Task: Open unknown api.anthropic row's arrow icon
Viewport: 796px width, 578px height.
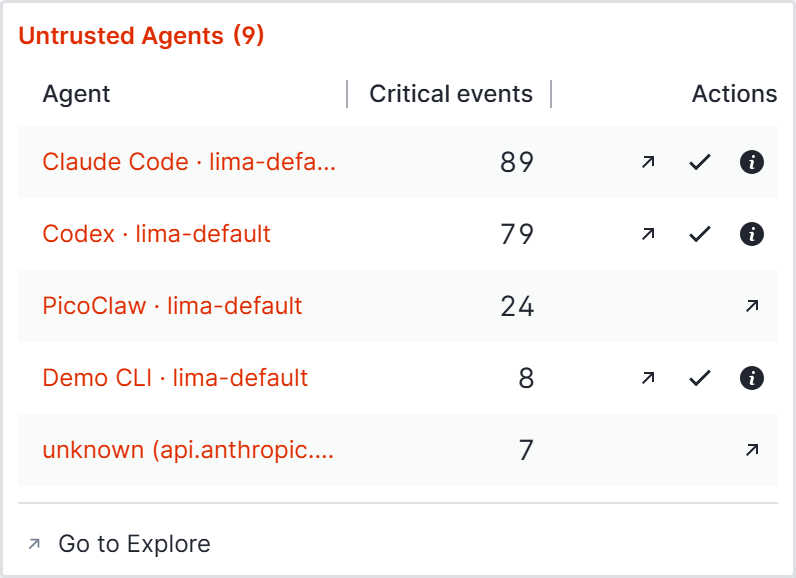Action: click(752, 450)
